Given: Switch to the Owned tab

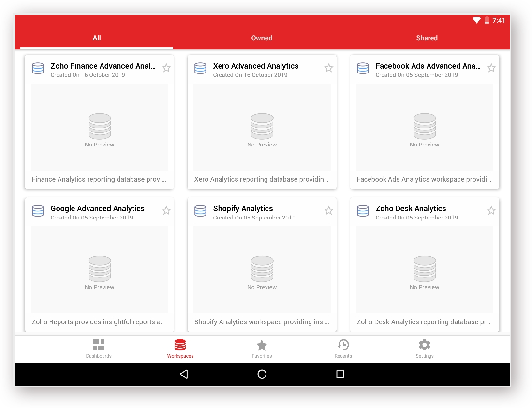Looking at the screenshot, I should [262, 38].
